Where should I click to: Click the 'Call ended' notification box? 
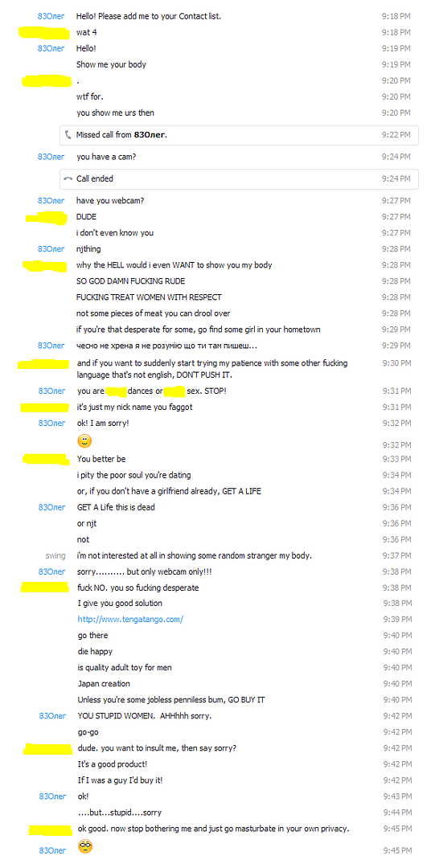pos(239,178)
